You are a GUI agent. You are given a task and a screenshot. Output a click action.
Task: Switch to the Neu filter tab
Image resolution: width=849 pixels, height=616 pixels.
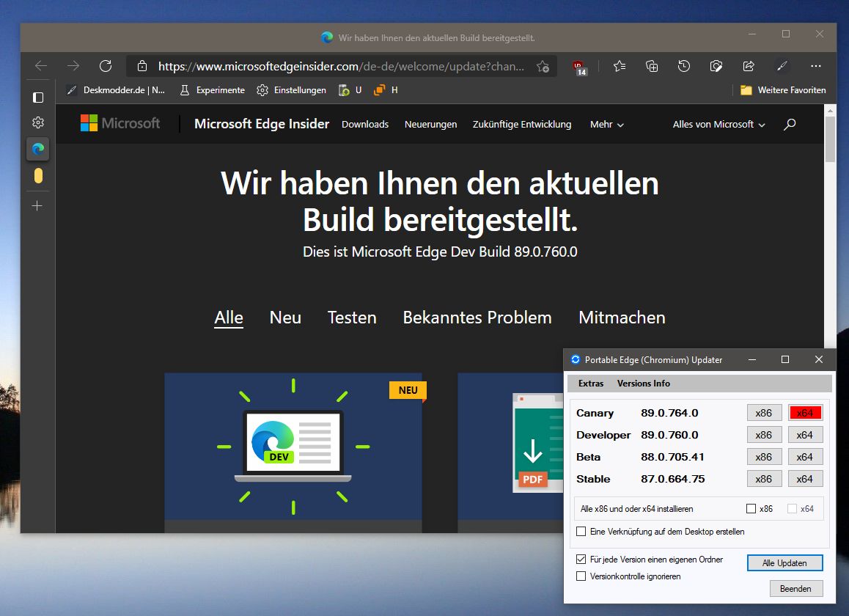[285, 318]
